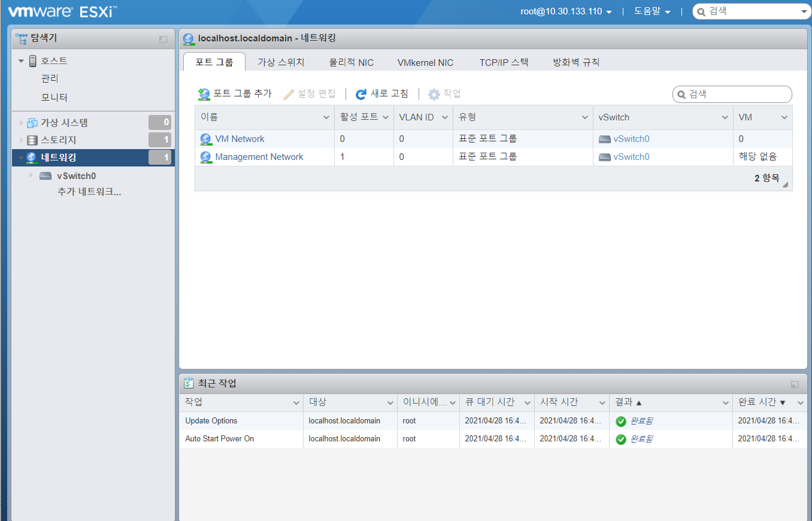Click the Edit settings pencil icon
812x521 pixels.
pos(289,94)
